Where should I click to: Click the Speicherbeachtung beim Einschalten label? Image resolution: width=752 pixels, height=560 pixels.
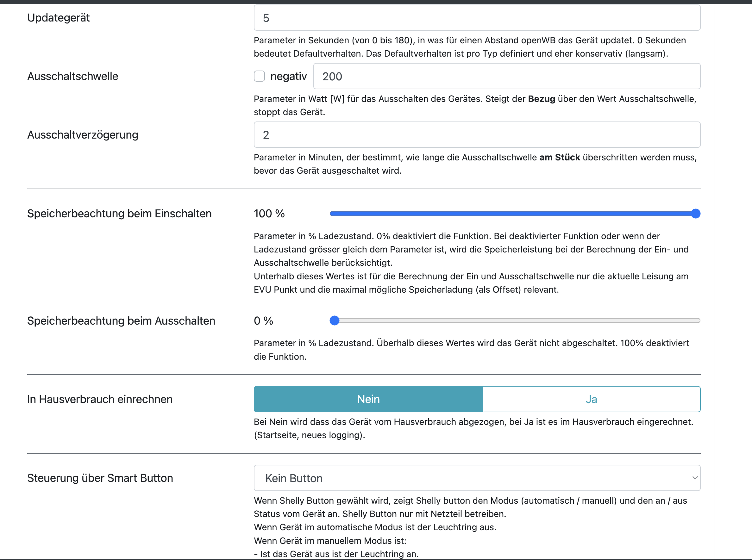(119, 214)
